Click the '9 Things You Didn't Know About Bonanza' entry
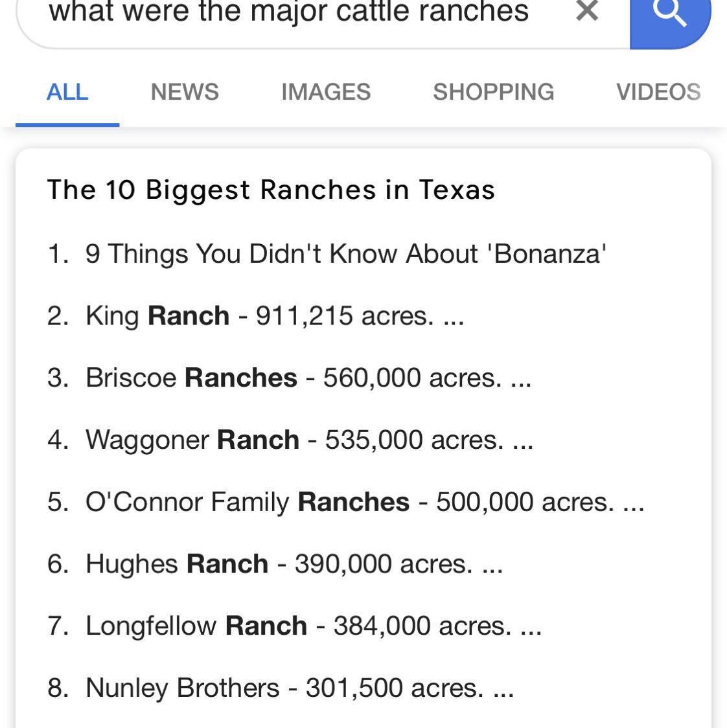This screenshot has height=728, width=727. (345, 253)
